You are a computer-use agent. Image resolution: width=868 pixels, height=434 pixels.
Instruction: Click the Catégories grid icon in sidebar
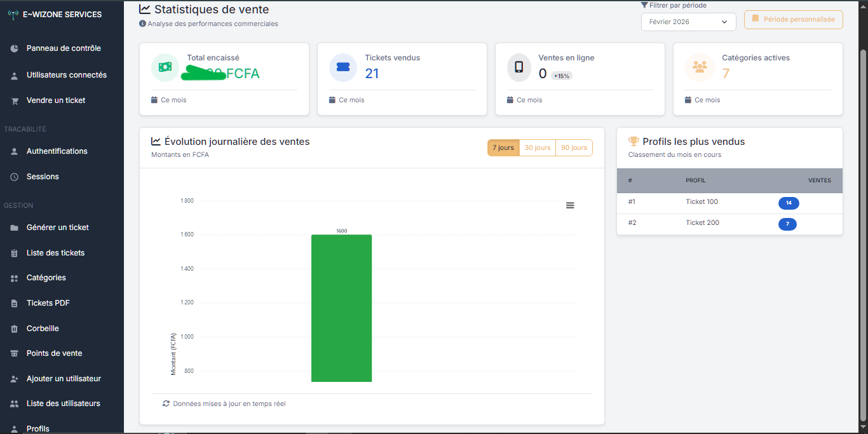[x=15, y=278]
